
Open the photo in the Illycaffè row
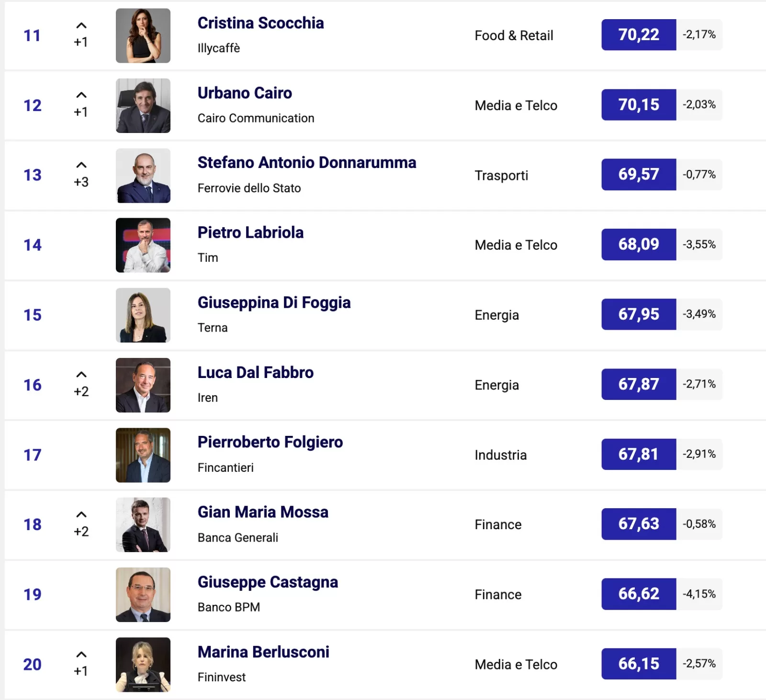pyautogui.click(x=143, y=36)
